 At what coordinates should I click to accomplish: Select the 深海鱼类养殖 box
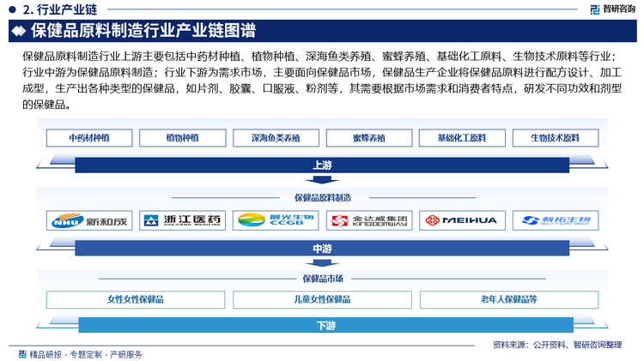coord(276,138)
